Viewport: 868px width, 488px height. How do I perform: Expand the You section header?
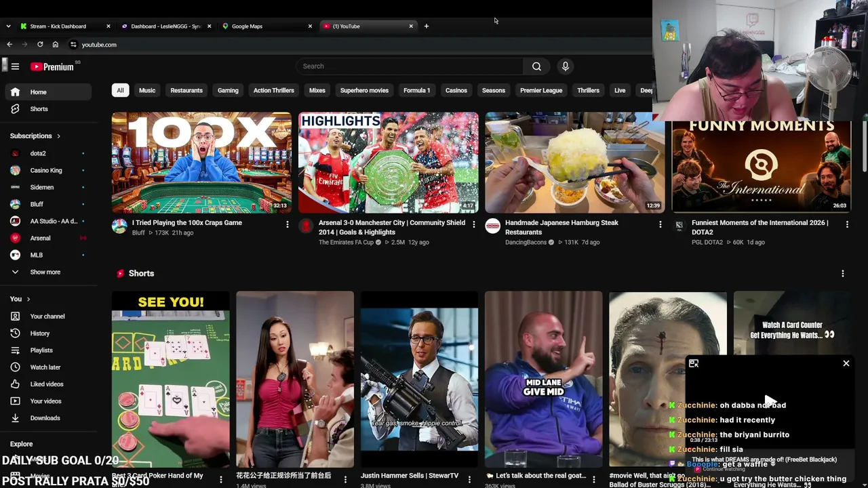coord(20,299)
